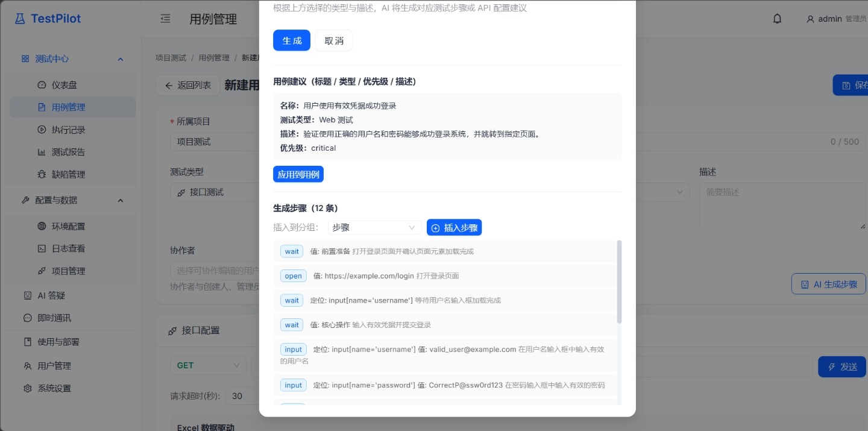Click the 描述 textarea with 简要描述 placeholder

click(x=782, y=206)
